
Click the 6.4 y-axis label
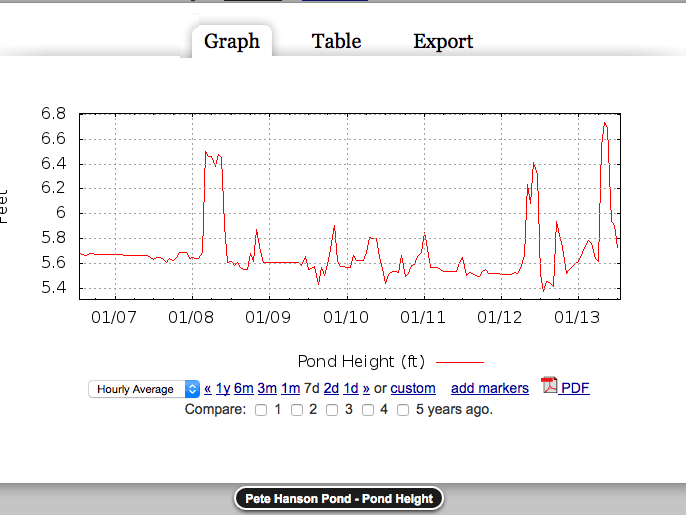[53, 164]
